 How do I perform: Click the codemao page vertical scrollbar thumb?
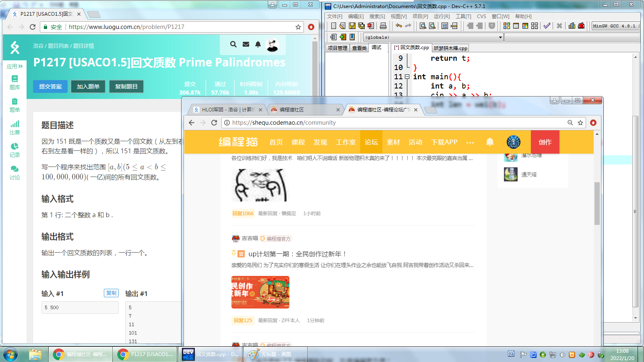click(x=597, y=203)
